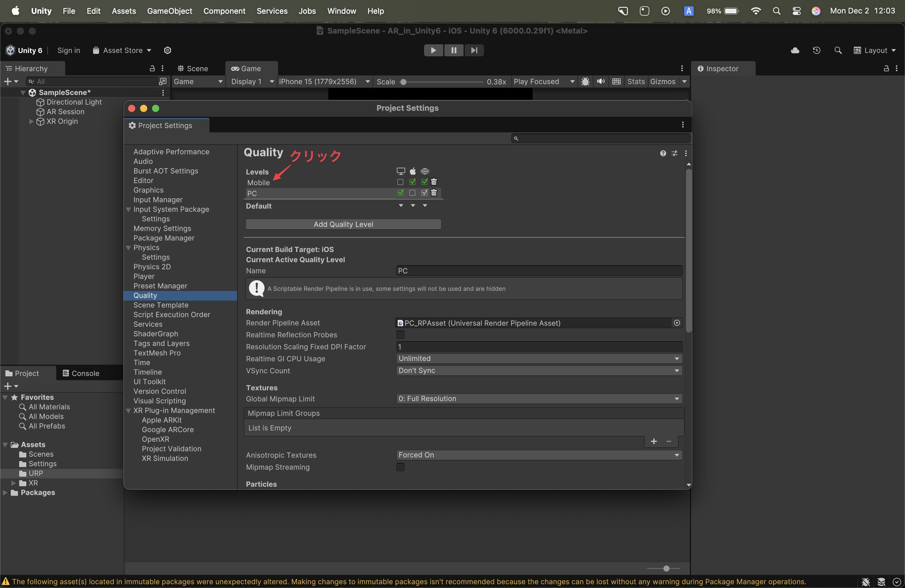The height and width of the screenshot is (588, 905).
Task: Lock the Inspector panel
Action: pyautogui.click(x=886, y=69)
